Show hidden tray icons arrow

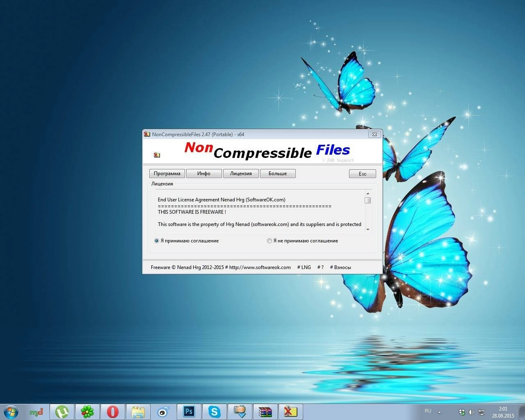click(439, 412)
